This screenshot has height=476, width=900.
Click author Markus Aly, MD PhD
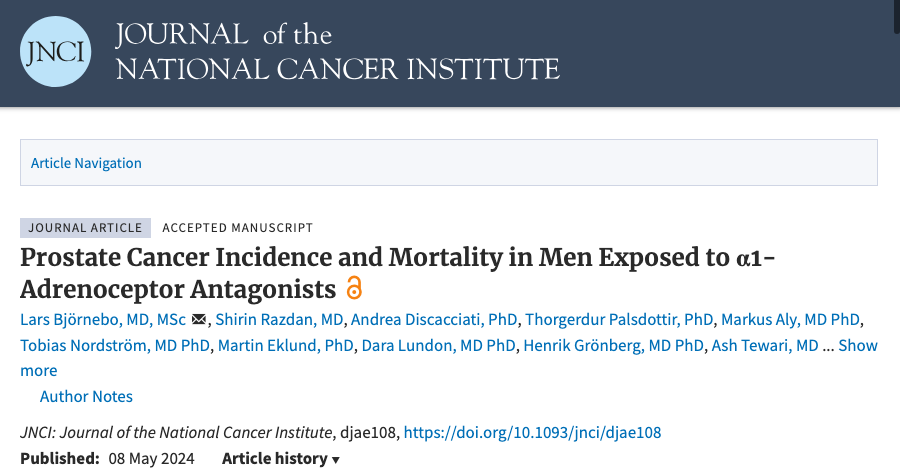[x=790, y=319]
